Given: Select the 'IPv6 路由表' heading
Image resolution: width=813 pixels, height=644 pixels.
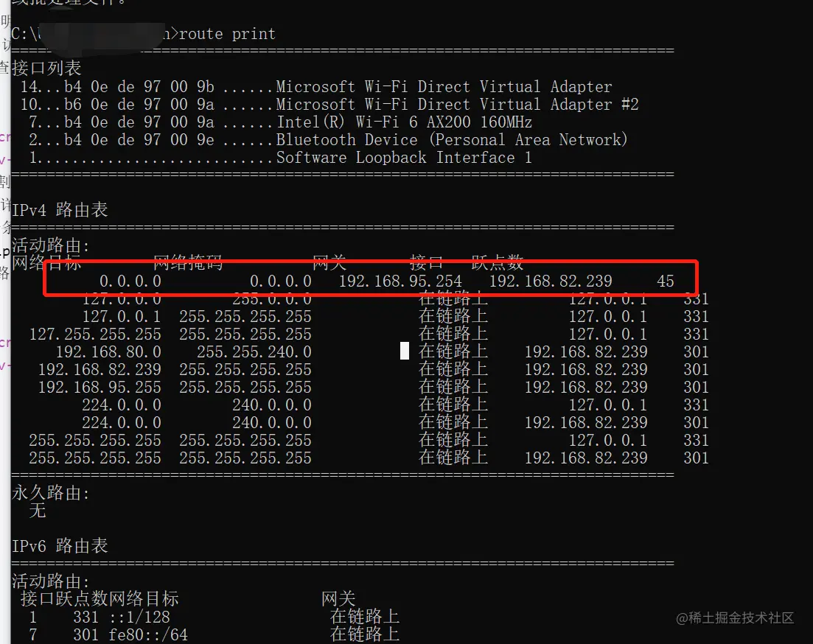Looking at the screenshot, I should [60, 546].
